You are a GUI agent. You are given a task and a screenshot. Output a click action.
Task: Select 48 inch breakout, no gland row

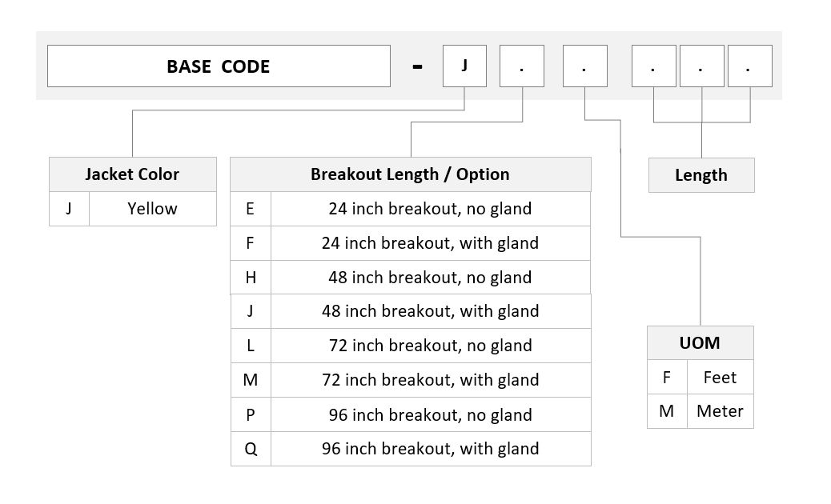pyautogui.click(x=410, y=278)
